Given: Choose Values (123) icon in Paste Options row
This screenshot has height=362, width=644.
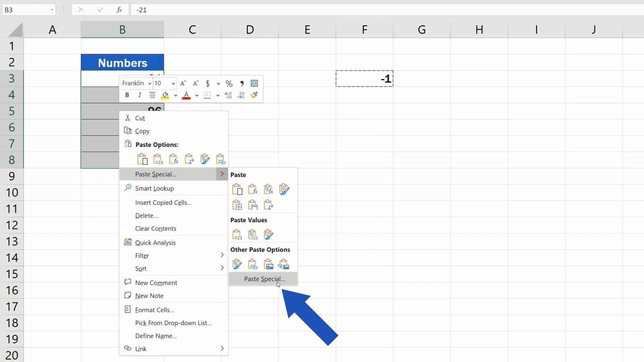Looking at the screenshot, I should (x=158, y=159).
